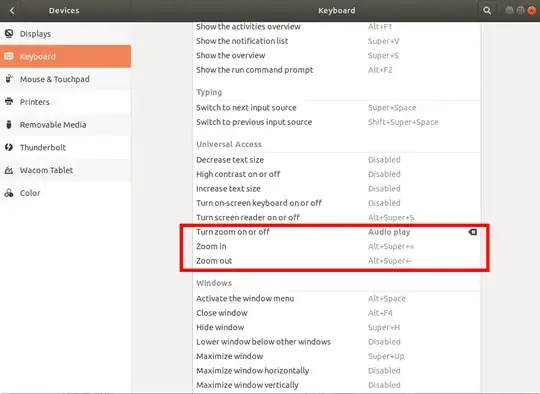The width and height of the screenshot is (540, 394).
Task: Click the Super+H shortcut value
Action: click(384, 328)
